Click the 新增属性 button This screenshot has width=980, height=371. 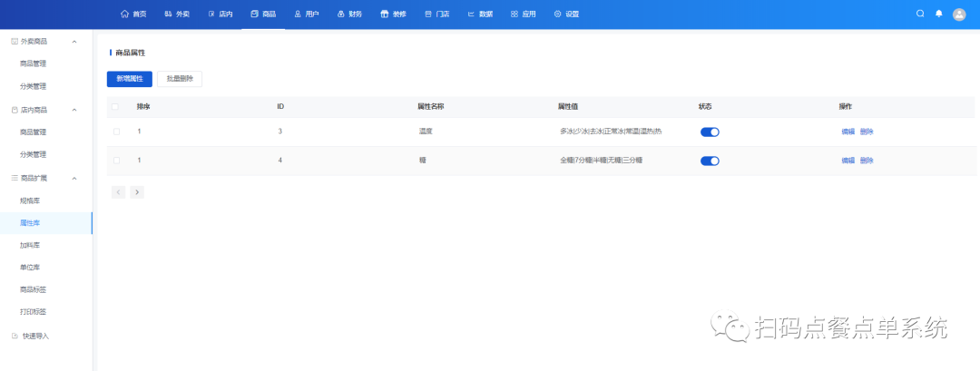[130, 79]
